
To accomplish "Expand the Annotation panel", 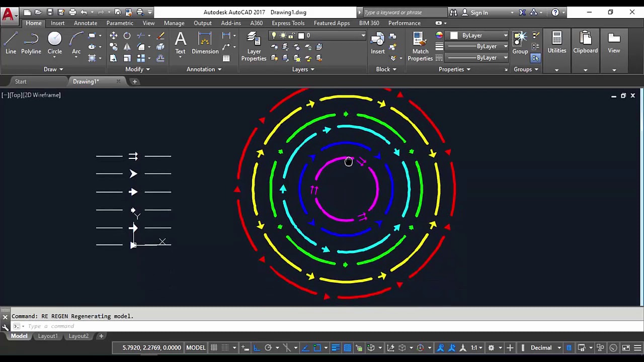I will click(x=204, y=69).
